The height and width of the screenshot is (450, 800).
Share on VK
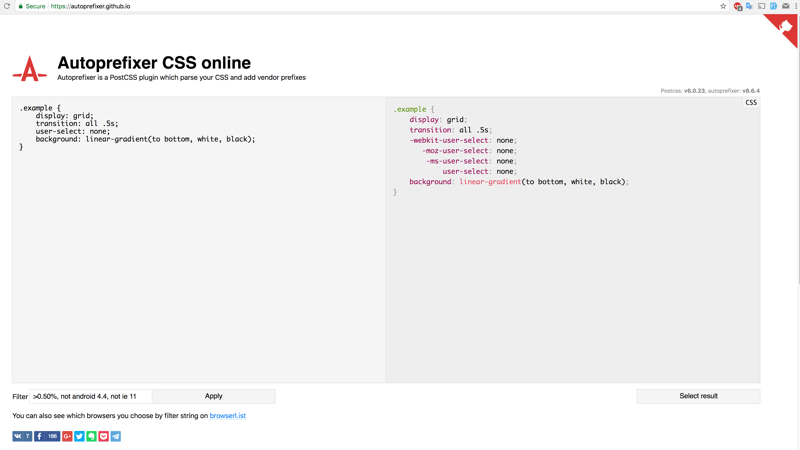[22, 436]
